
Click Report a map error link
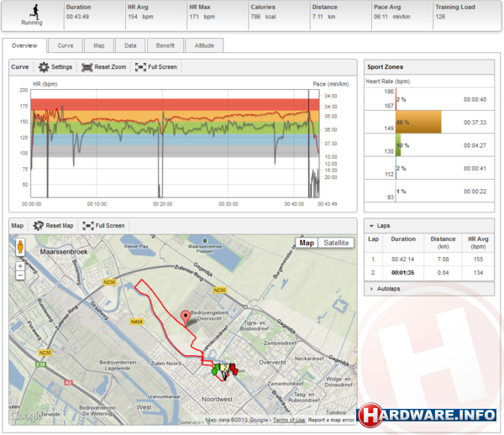[x=331, y=419]
